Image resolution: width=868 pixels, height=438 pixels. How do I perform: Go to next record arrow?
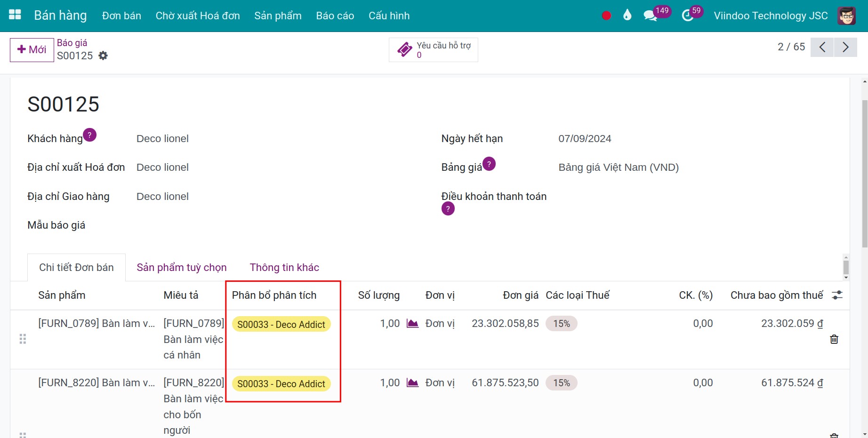pyautogui.click(x=845, y=47)
